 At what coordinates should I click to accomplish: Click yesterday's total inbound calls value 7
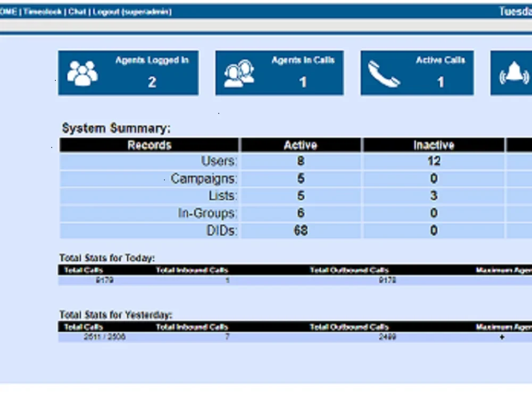click(x=228, y=337)
